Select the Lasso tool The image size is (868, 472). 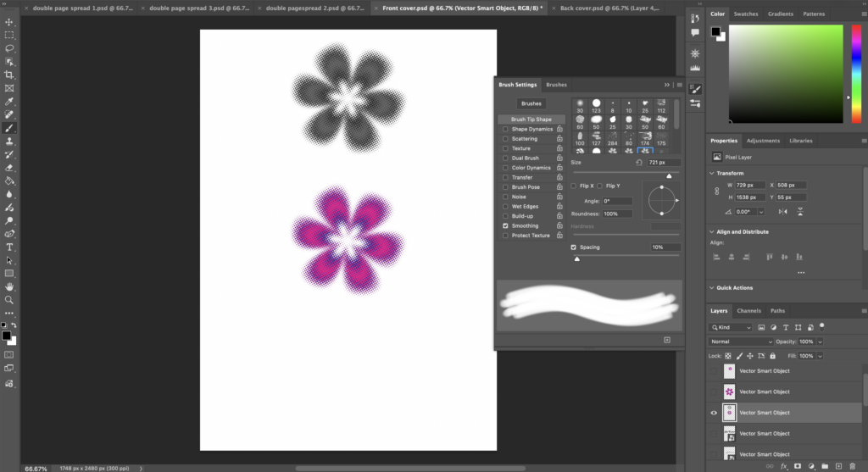(x=9, y=48)
